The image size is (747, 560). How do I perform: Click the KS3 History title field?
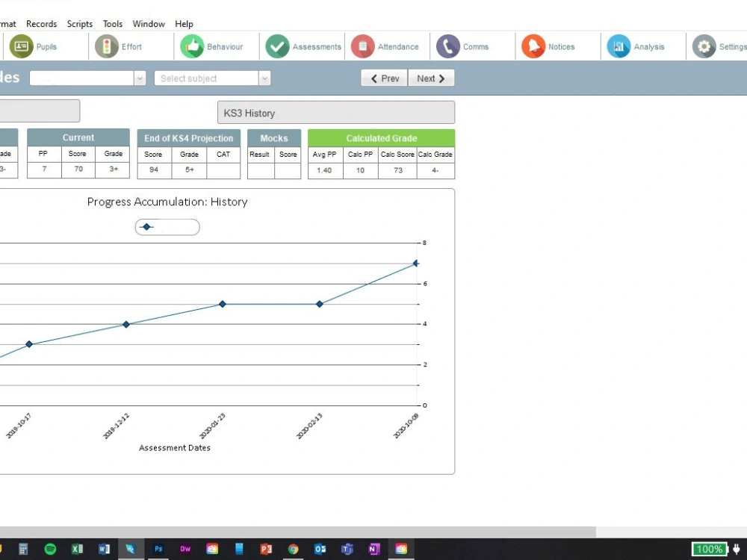pos(336,113)
